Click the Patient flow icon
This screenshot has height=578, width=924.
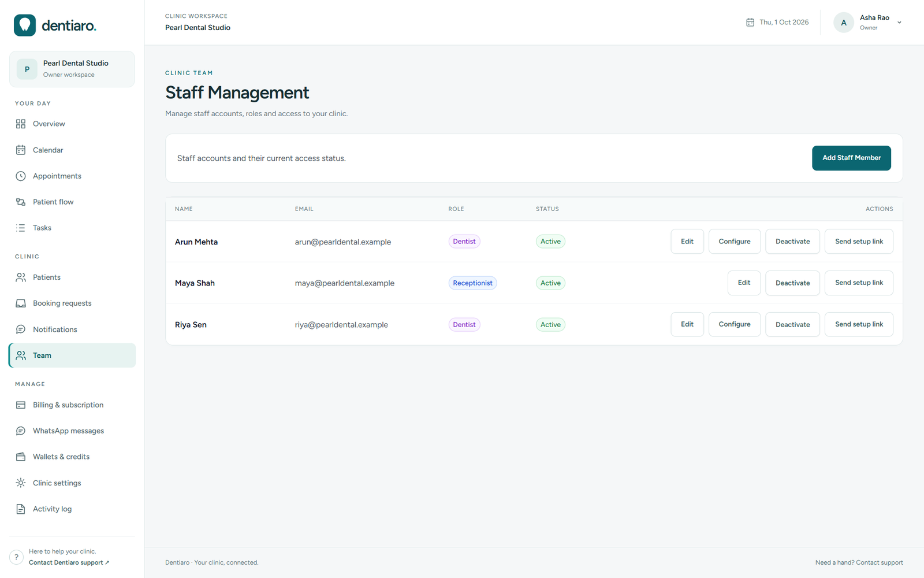[21, 202]
